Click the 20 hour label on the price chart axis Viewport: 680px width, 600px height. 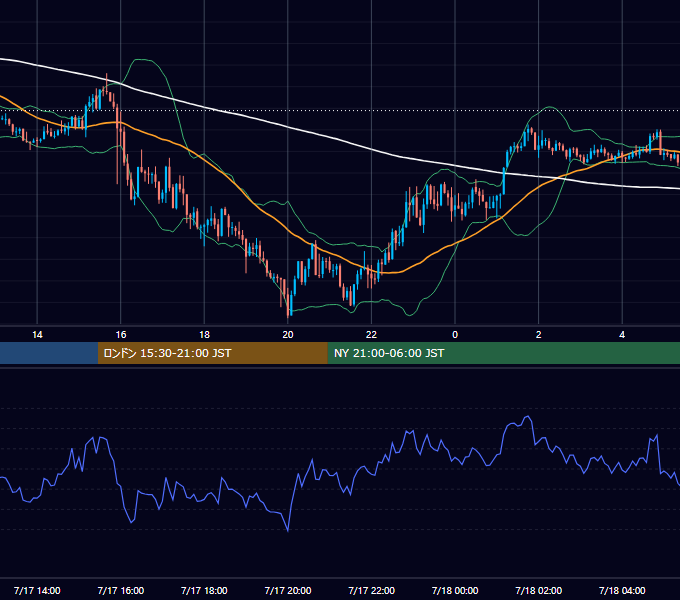click(288, 335)
